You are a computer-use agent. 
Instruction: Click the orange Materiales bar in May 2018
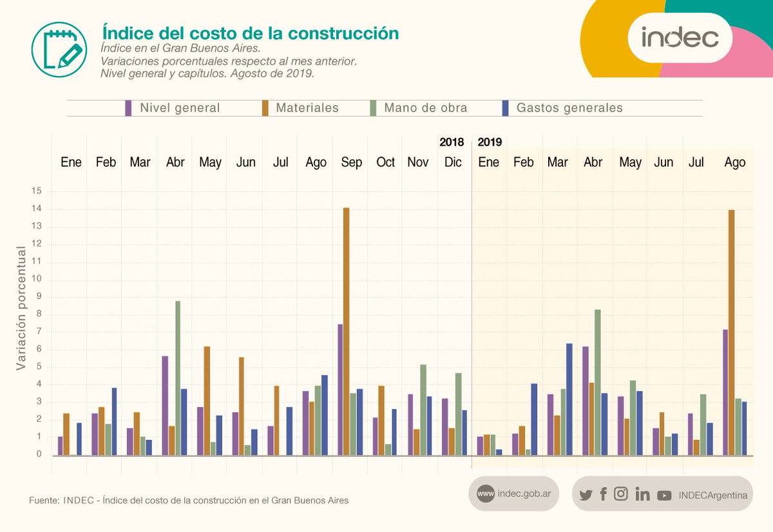[207, 401]
